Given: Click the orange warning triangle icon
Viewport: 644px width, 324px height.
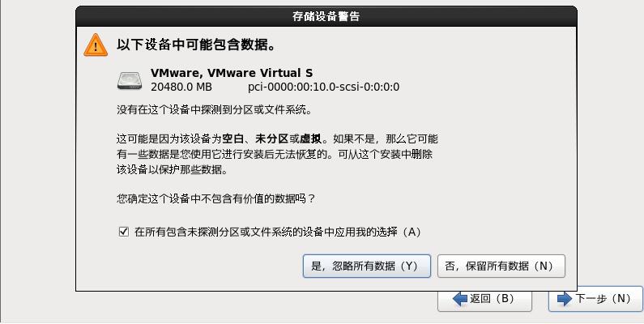Looking at the screenshot, I should pyautogui.click(x=96, y=45).
